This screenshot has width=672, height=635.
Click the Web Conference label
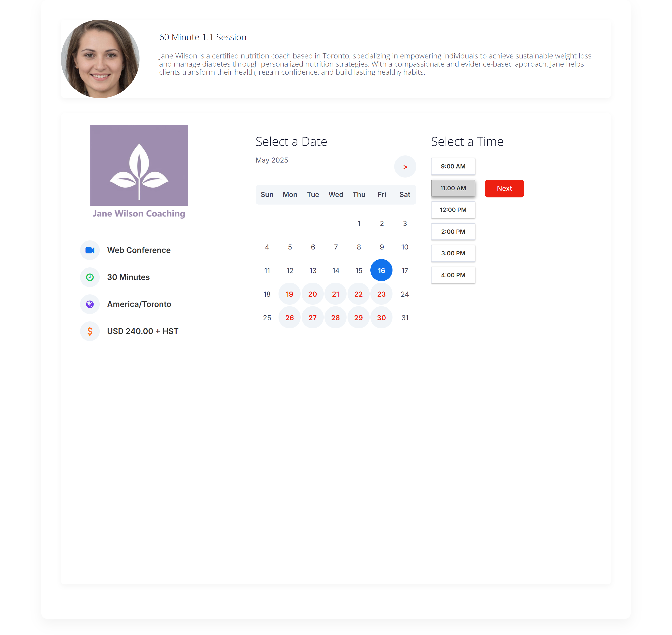[139, 250]
